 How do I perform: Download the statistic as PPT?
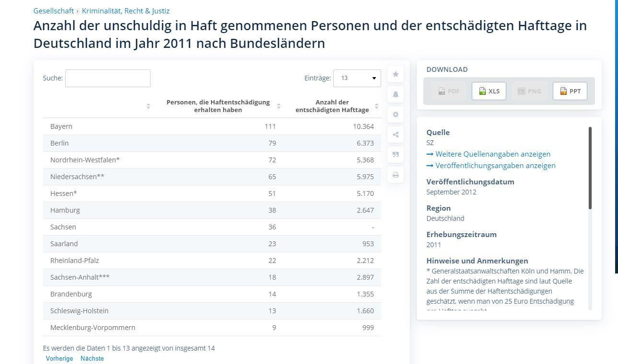tap(570, 91)
